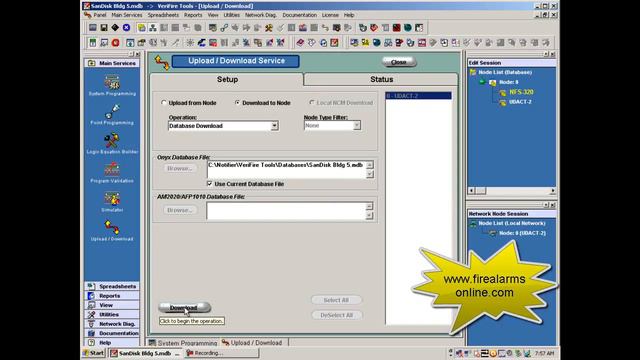Open the Main Services menu

[127, 15]
